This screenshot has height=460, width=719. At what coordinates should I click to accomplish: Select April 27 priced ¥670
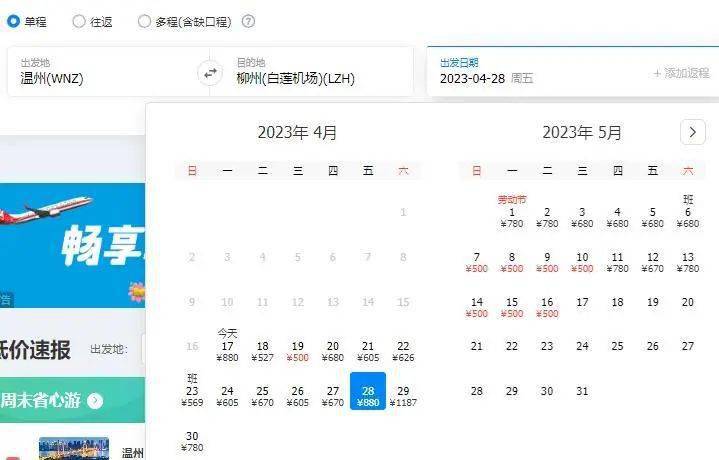click(x=333, y=396)
